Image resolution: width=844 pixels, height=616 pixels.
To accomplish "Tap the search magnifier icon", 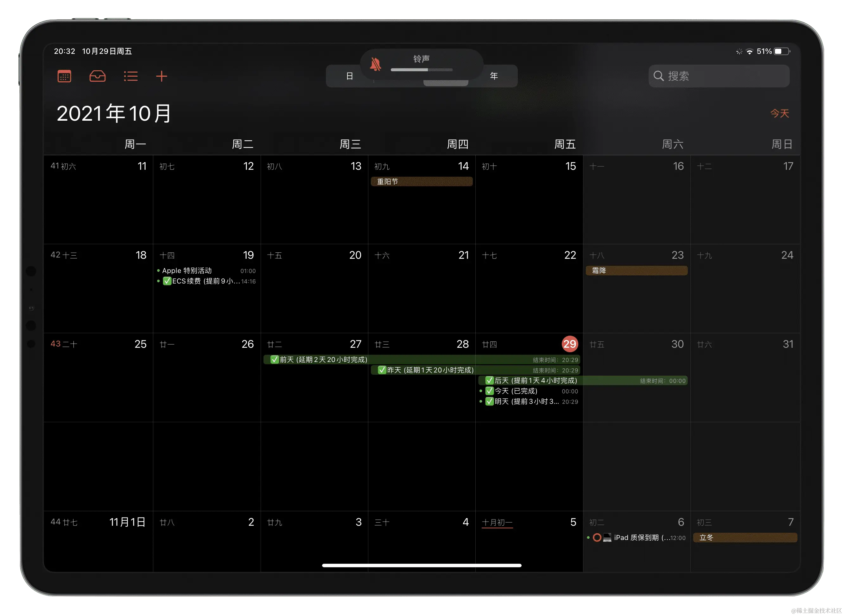I will tap(658, 76).
